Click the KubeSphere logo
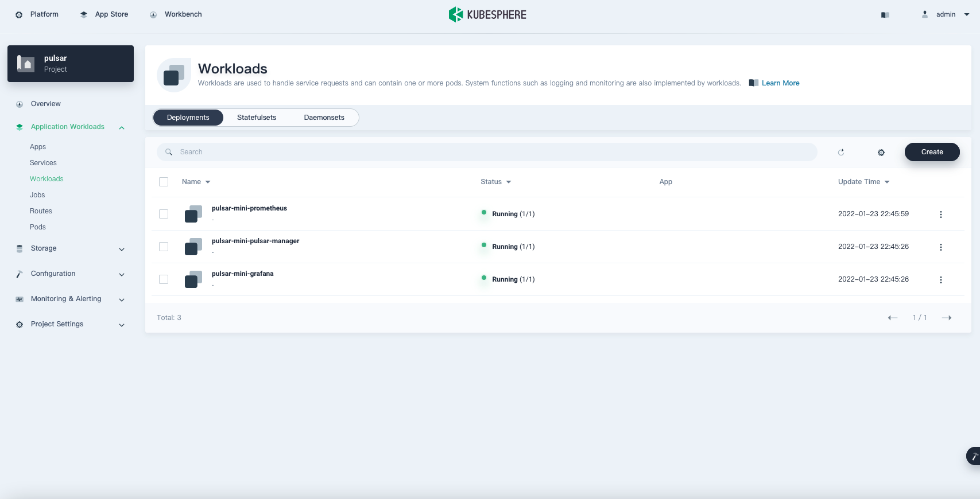980x499 pixels. (x=487, y=14)
